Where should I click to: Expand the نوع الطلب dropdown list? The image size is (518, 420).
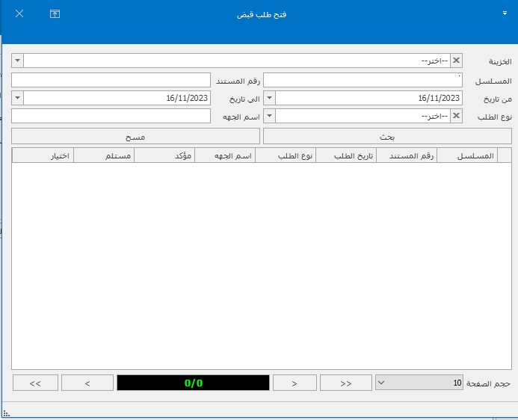(x=270, y=116)
